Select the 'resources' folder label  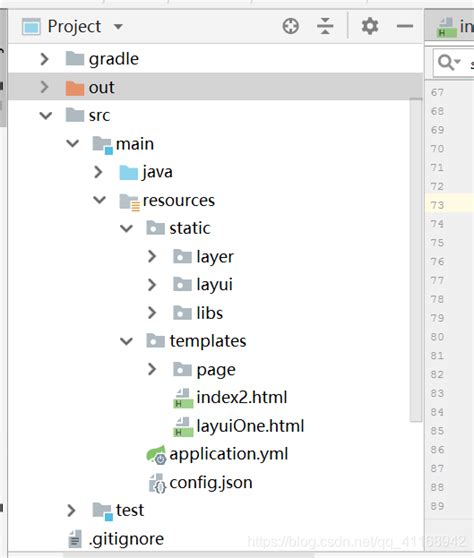(x=179, y=200)
